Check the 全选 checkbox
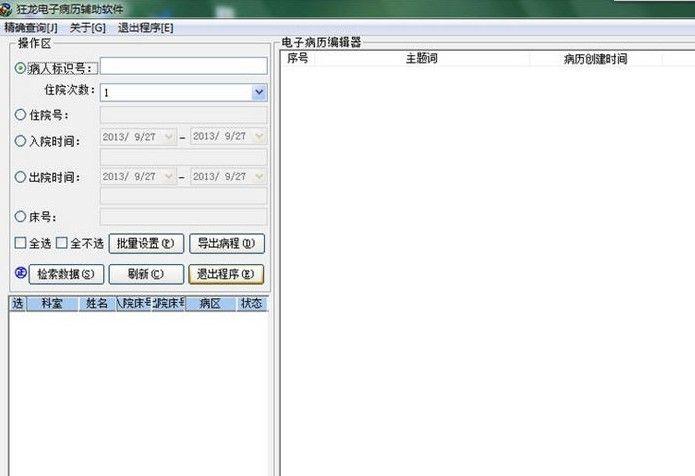The image size is (695, 476). click(20, 242)
